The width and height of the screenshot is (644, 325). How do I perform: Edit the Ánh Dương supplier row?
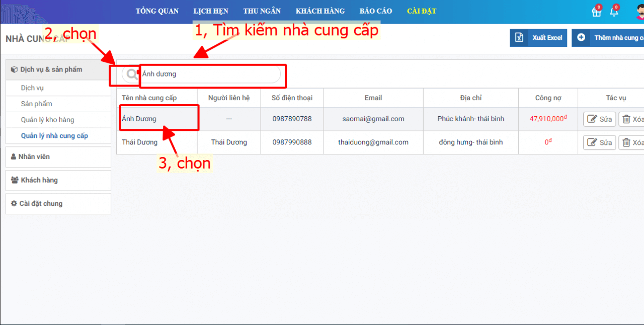pos(599,119)
